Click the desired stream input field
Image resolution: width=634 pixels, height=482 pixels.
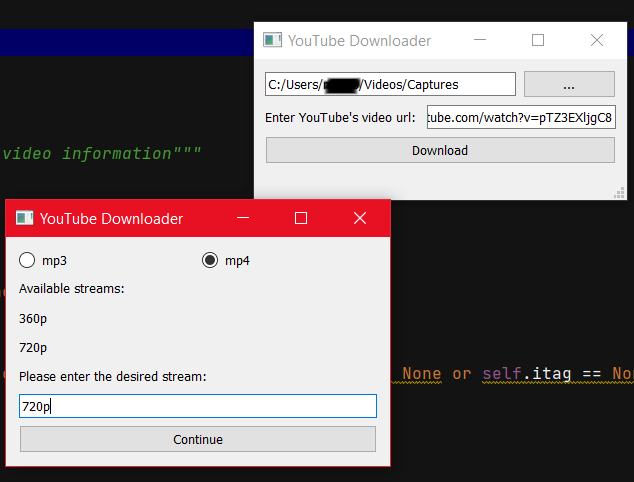tap(198, 406)
